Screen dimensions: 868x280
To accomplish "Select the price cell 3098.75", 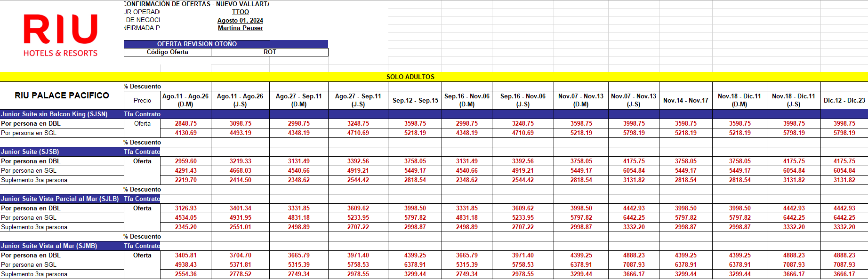I will pos(241,124).
